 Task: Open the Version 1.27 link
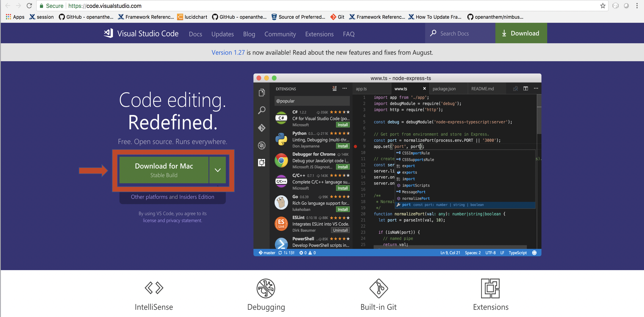(228, 52)
